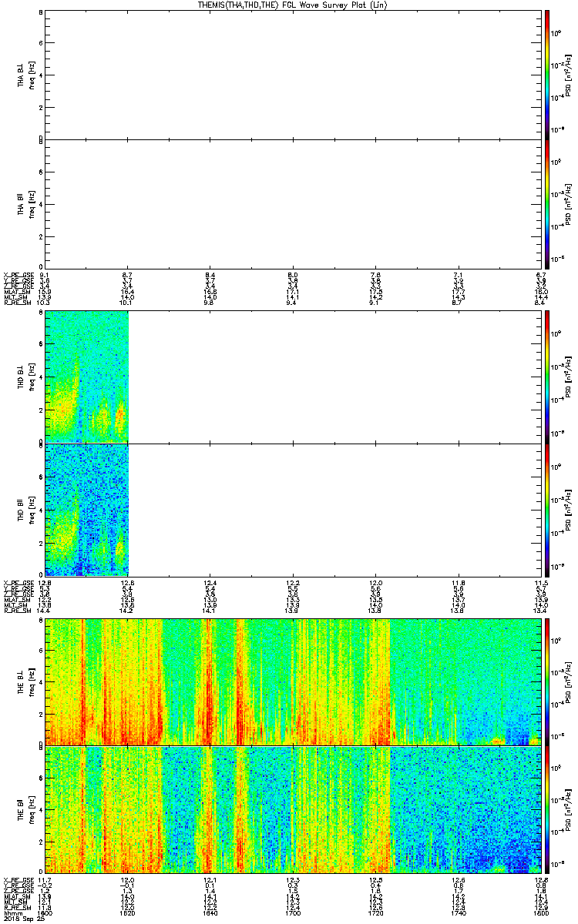Click the PSD [nT²/Hz] label beside THE B∥ color bar
Viewport: 578px width, 924px height.
click(x=569, y=809)
